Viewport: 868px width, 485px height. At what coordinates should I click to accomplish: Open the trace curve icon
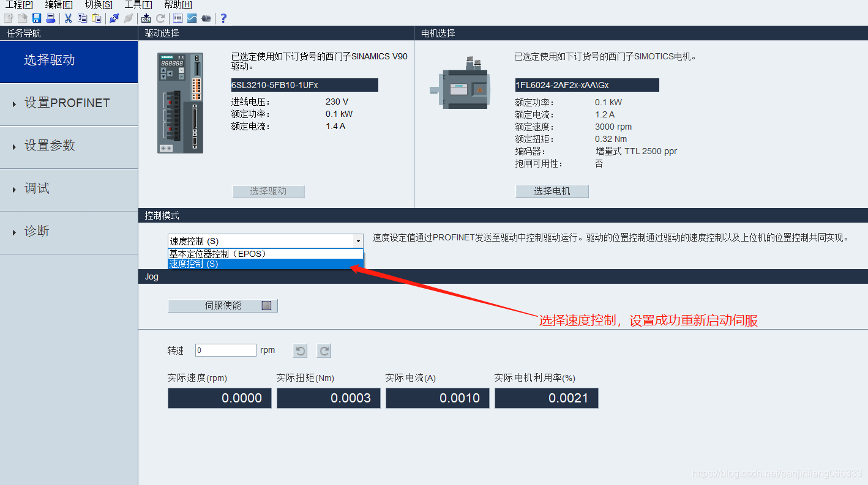coord(192,18)
